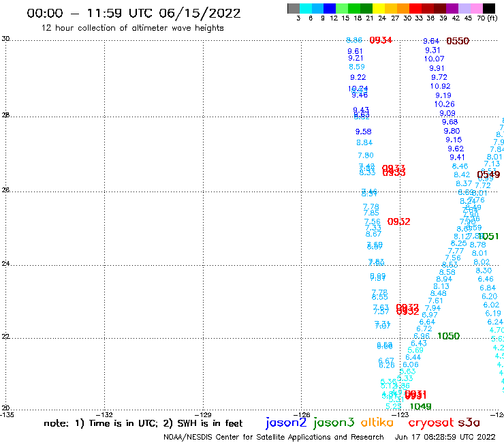The image size is (504, 443).
Task: Select the wave height value 6.06
Action: click(411, 365)
